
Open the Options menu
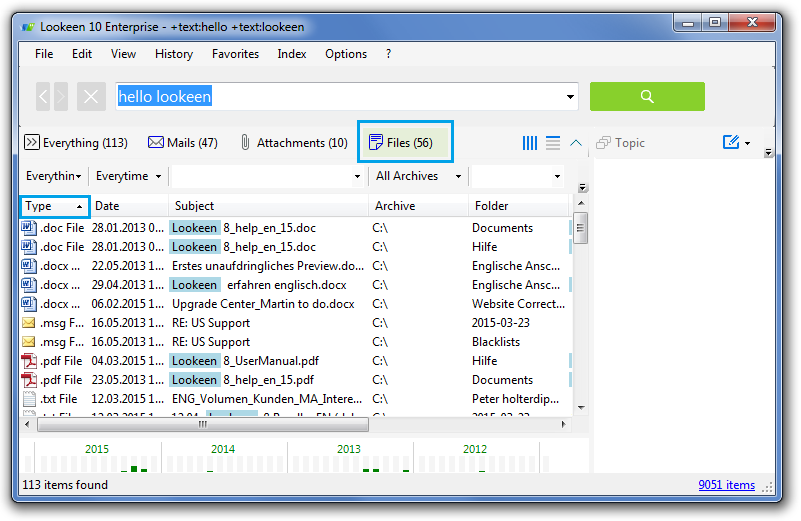tap(346, 54)
